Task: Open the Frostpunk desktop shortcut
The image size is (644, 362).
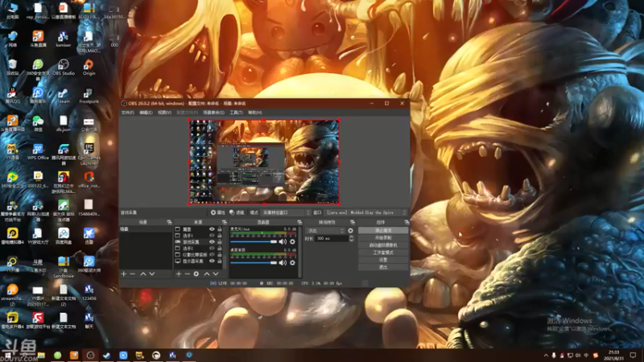Action: point(89,95)
